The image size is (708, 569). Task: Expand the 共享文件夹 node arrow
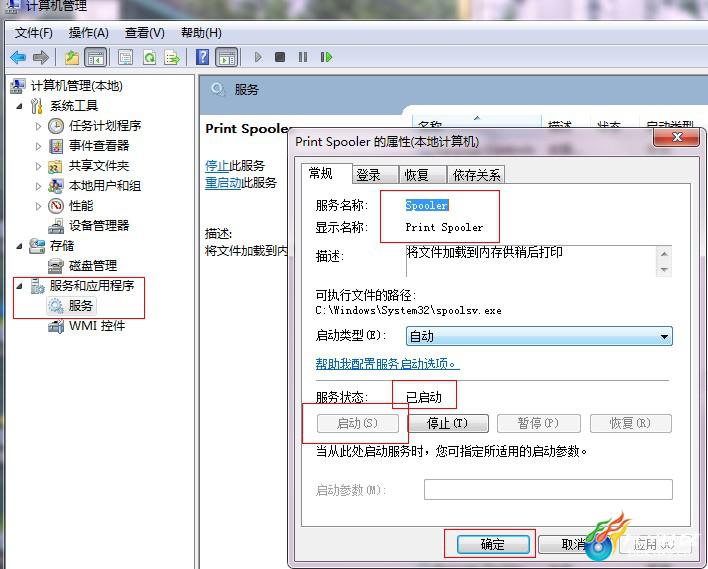(38, 166)
